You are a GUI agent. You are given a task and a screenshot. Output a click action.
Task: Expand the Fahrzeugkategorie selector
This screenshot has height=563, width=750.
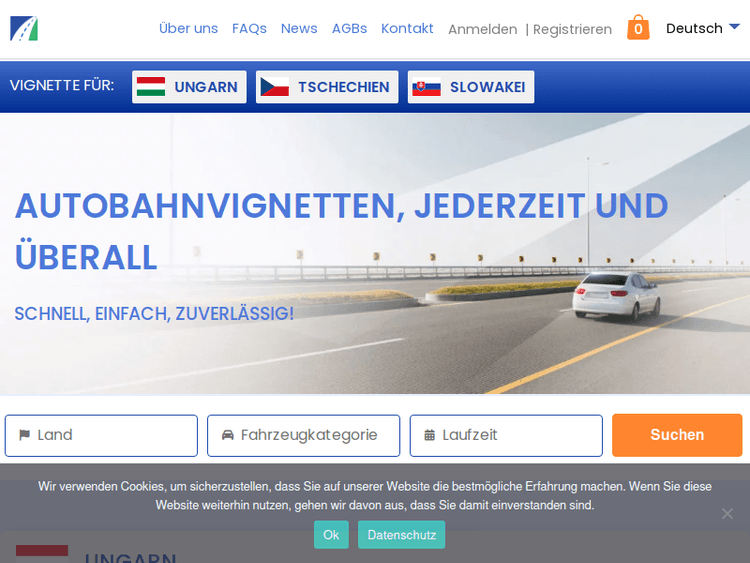coord(304,435)
